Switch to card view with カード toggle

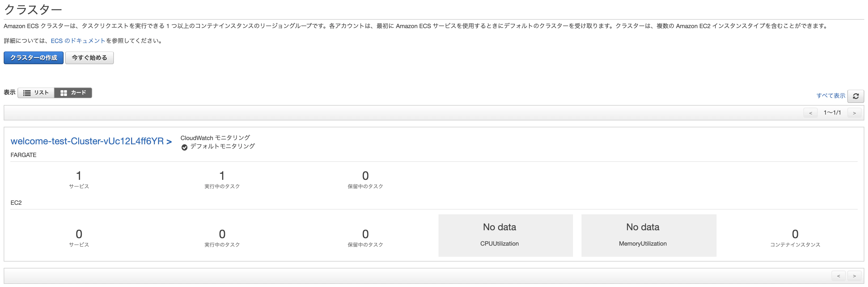click(x=73, y=93)
